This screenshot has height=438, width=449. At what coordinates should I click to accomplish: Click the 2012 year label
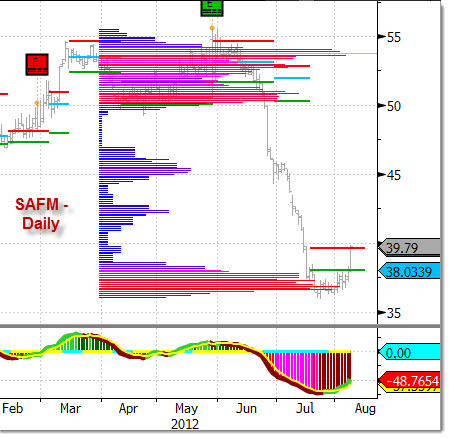click(185, 424)
